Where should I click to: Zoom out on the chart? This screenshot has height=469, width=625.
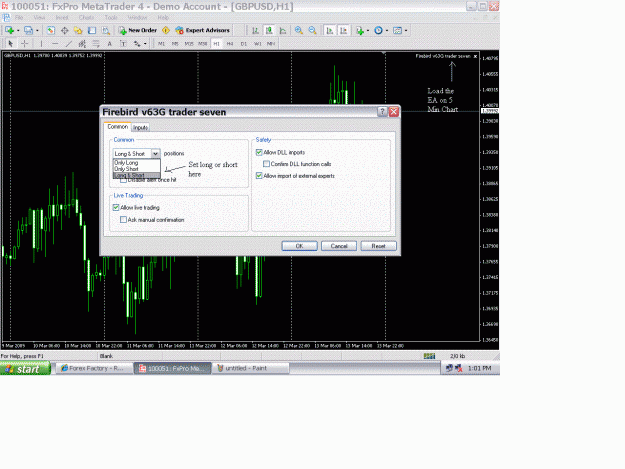[x=312, y=30]
